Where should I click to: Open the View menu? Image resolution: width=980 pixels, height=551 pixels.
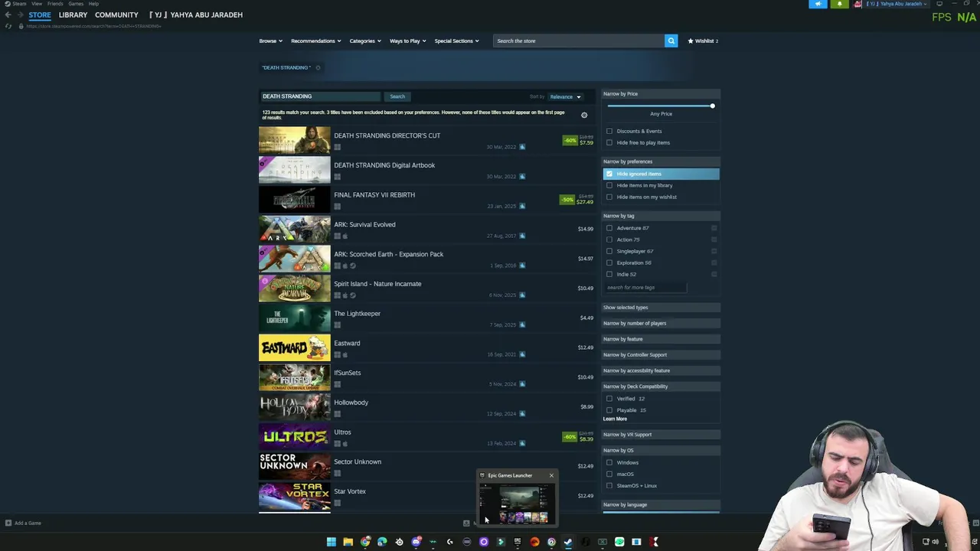point(36,4)
